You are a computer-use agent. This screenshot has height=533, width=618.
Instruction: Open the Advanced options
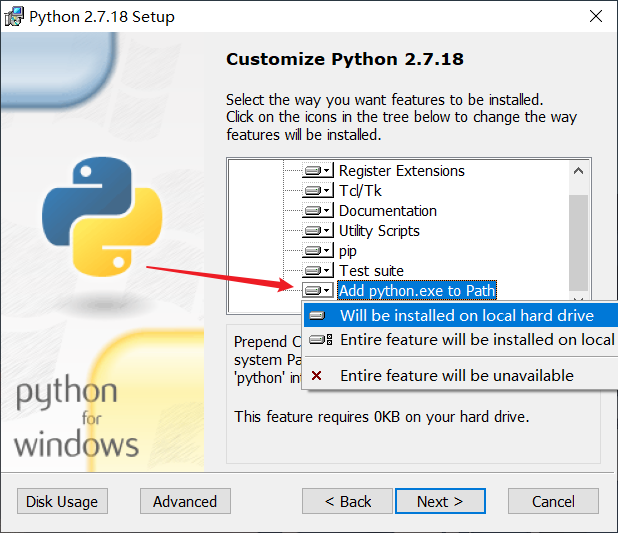coord(185,501)
